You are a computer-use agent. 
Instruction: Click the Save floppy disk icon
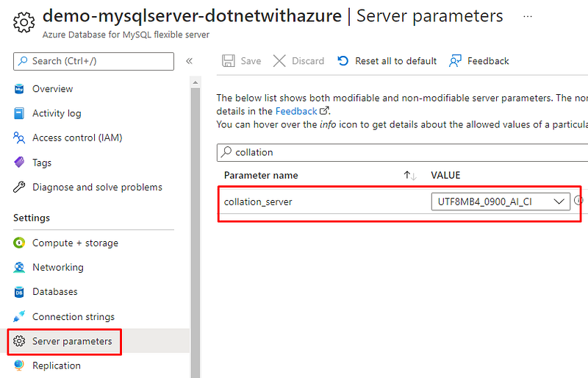coord(229,61)
